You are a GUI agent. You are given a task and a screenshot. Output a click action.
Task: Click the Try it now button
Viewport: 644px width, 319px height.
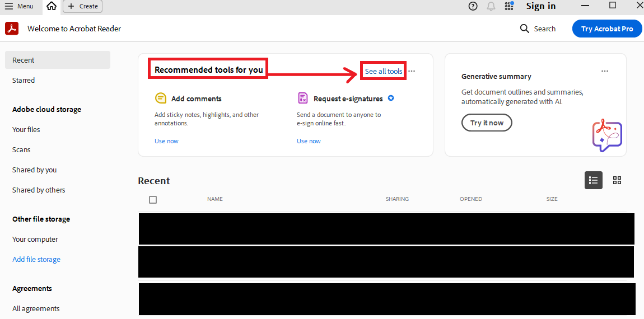487,123
